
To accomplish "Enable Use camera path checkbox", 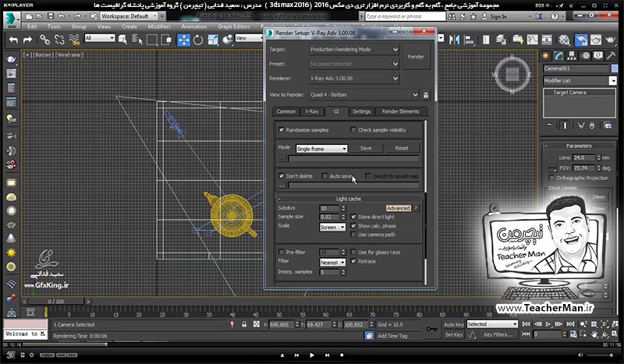I will pos(353,235).
